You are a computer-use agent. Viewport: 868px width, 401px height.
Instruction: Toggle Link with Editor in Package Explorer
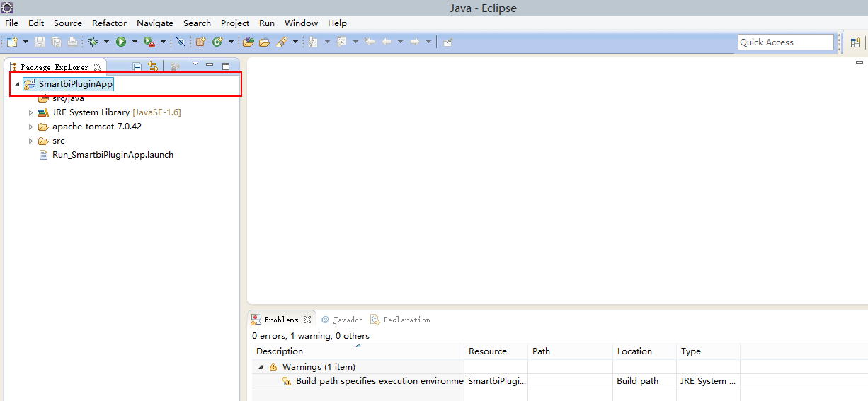[x=153, y=66]
